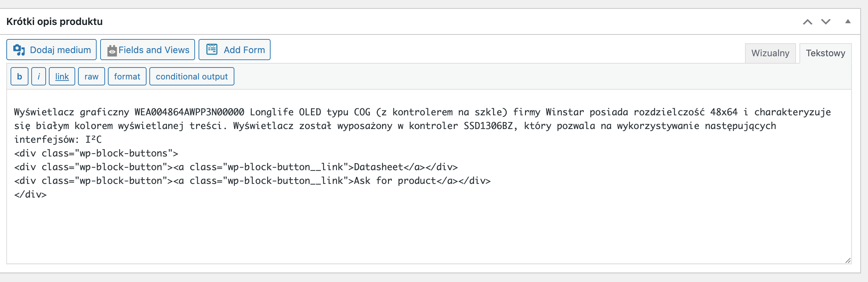Apply italic using the i button

point(39,76)
